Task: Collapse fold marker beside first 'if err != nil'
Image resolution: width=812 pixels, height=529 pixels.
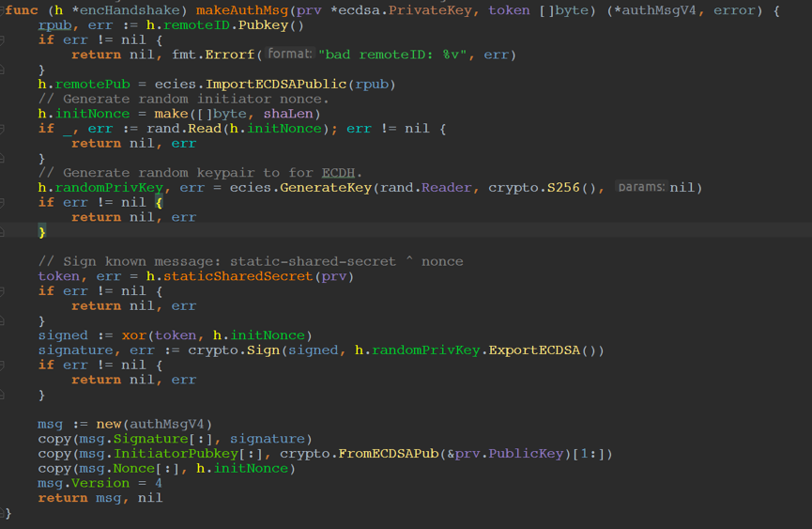Action: click(x=2, y=40)
